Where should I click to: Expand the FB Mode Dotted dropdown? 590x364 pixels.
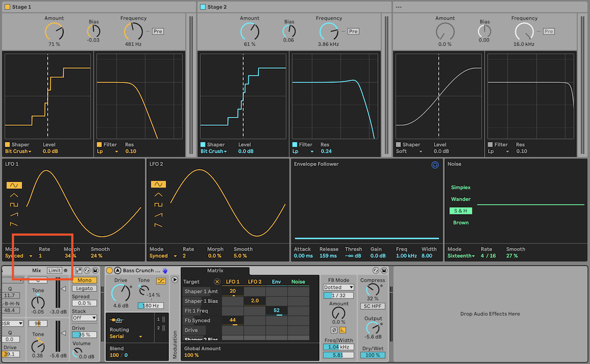coord(338,287)
